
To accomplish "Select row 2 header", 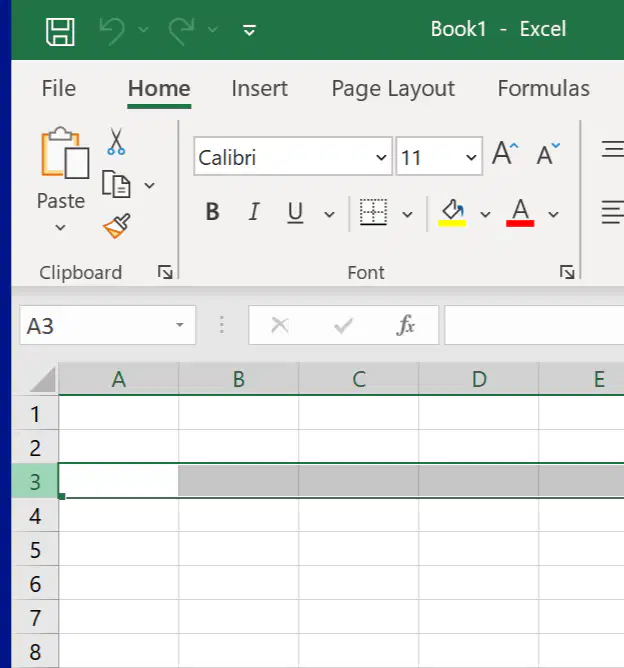I will click(35, 447).
